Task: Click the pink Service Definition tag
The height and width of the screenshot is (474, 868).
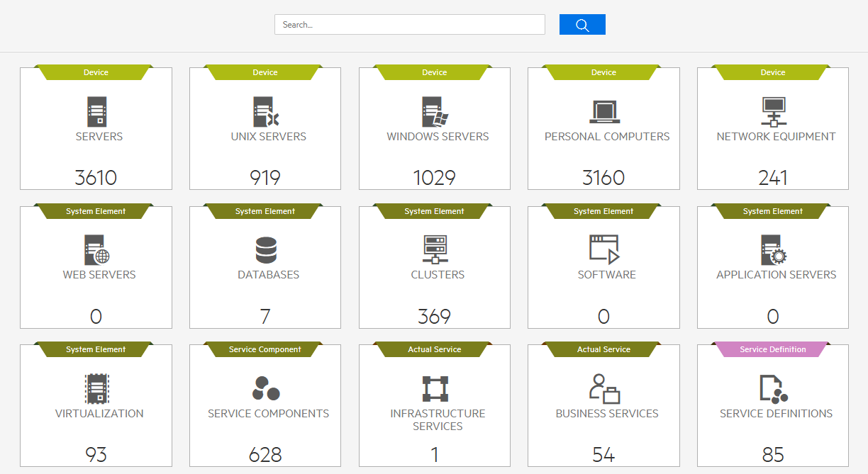Action: click(x=772, y=349)
